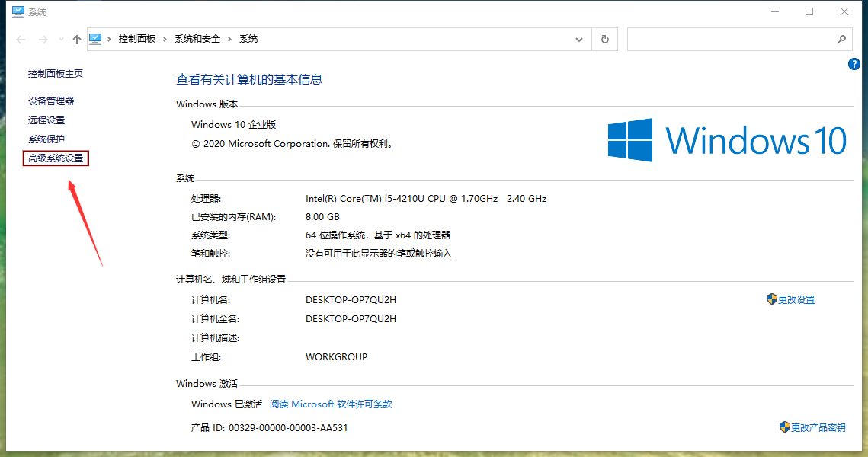Click the 查看有关计算机的基本信息 heading

[249, 80]
